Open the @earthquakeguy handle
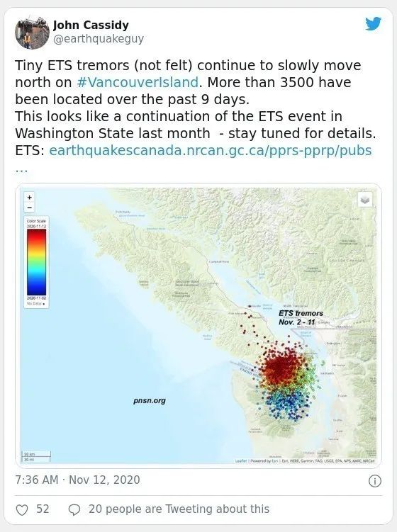This screenshot has width=397, height=532. point(99,39)
